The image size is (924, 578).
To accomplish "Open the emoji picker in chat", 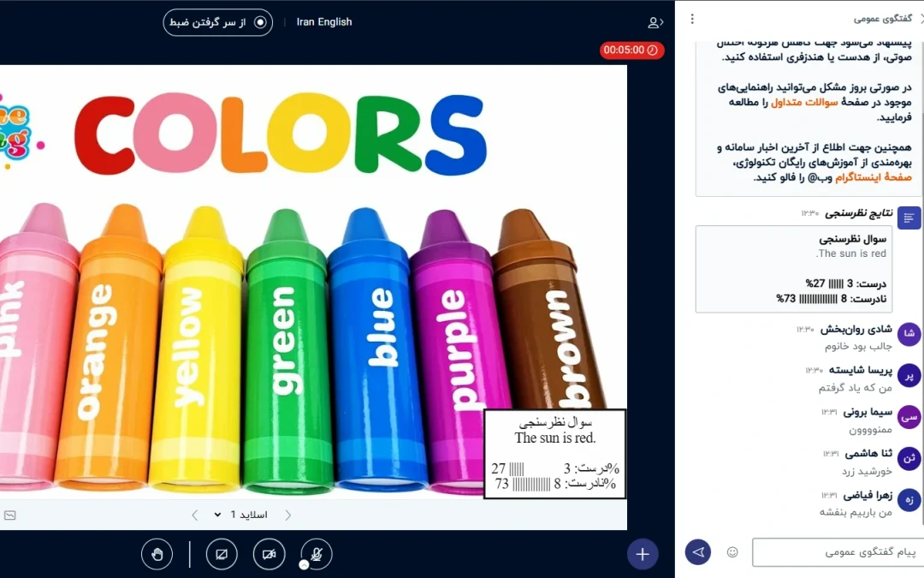I will (x=731, y=552).
